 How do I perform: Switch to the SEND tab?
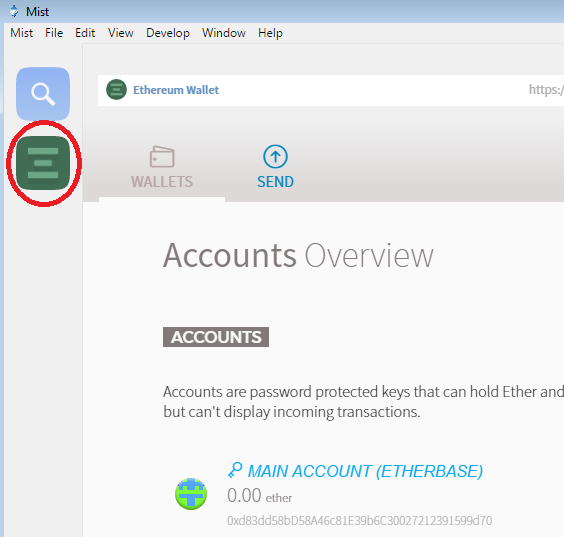click(275, 167)
